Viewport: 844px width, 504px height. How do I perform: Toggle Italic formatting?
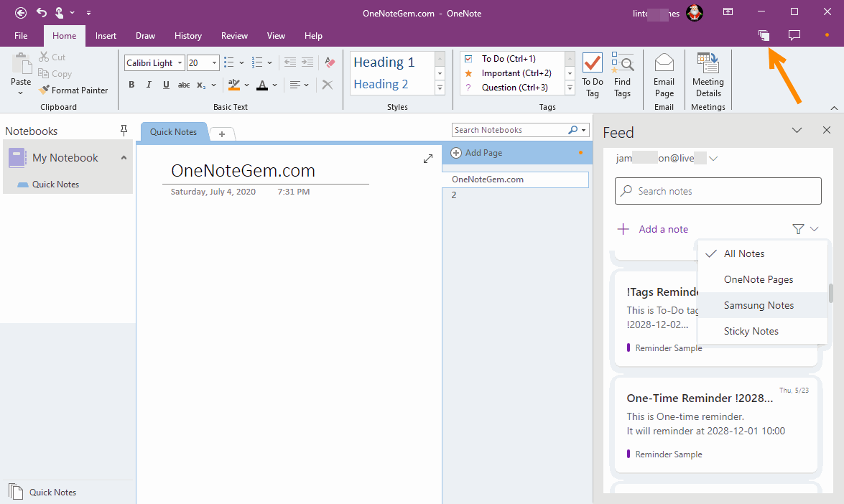pos(149,85)
